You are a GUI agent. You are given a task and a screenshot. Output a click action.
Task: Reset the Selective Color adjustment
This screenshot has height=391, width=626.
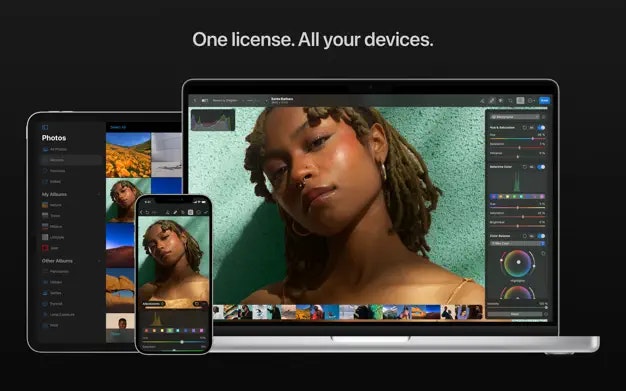[x=525, y=167]
